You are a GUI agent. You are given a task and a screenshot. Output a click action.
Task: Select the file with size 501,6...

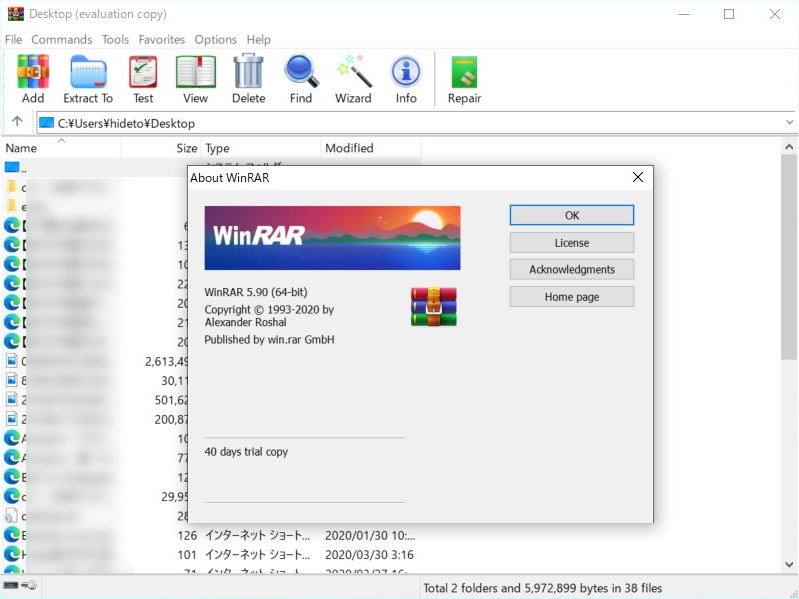coord(96,400)
